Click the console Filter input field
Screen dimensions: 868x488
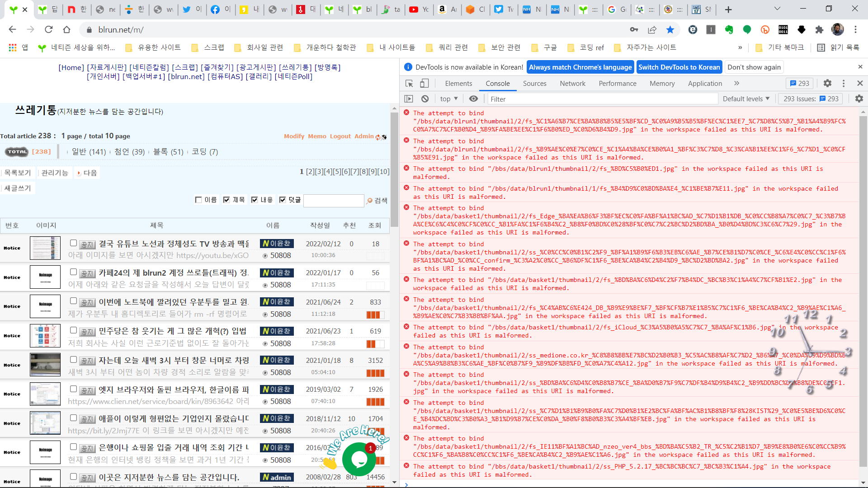coord(602,99)
